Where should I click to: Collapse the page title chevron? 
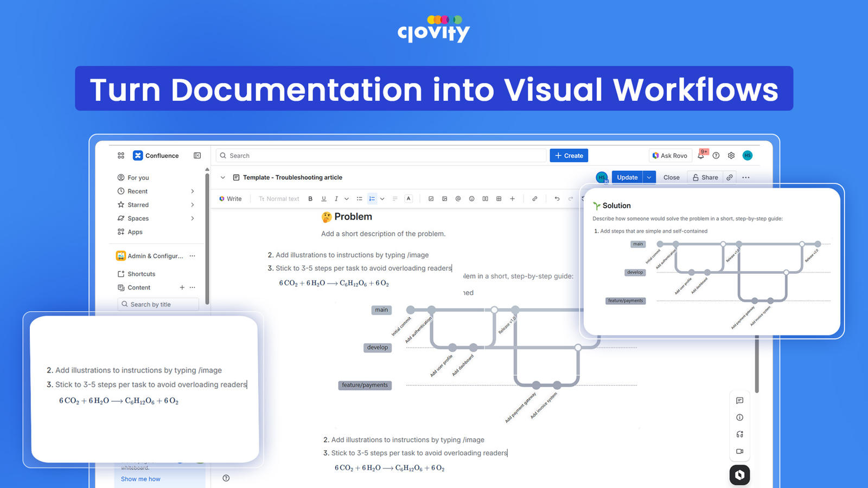222,177
